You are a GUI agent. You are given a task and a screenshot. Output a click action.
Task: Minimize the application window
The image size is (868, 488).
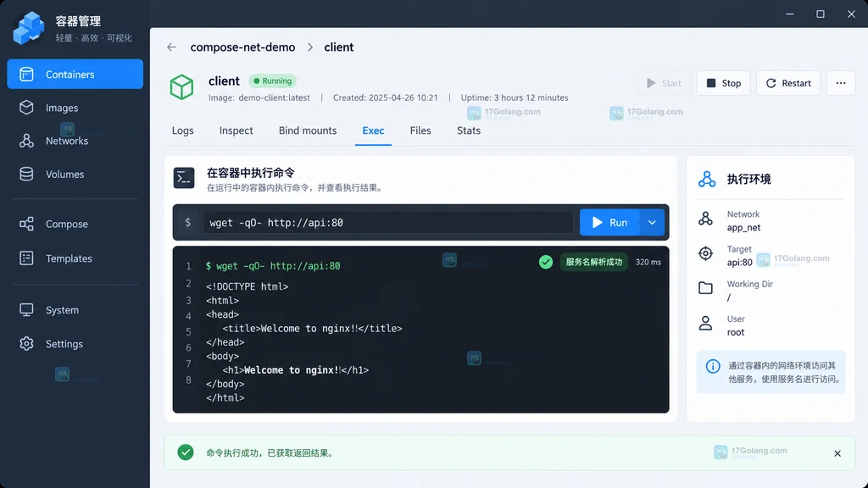pyautogui.click(x=790, y=14)
